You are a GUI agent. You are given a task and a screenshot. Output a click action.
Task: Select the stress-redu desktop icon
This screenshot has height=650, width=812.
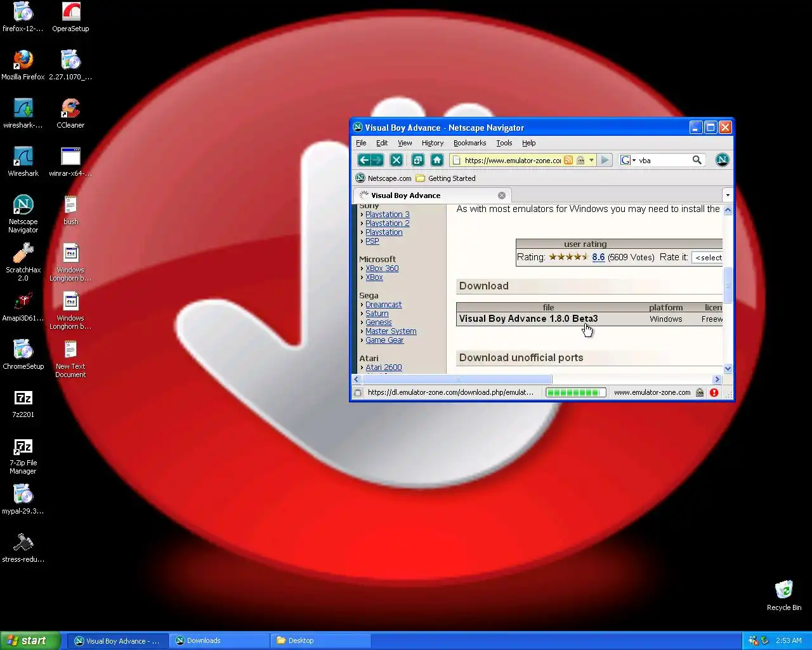(x=23, y=548)
